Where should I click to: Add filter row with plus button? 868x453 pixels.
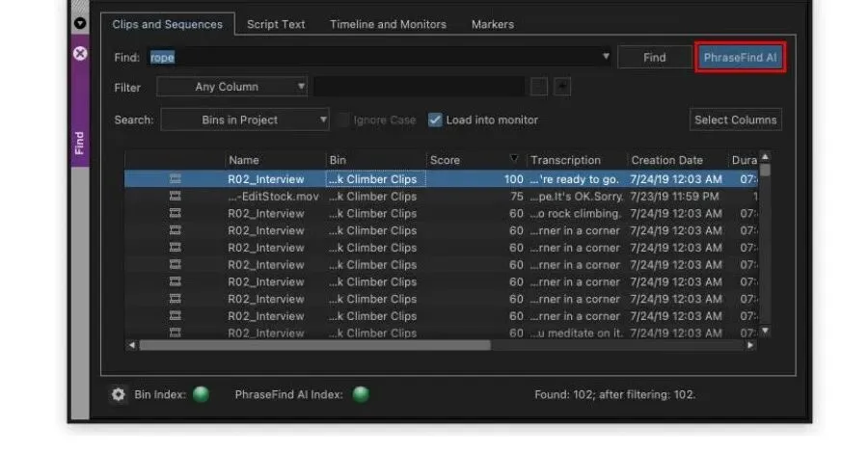pyautogui.click(x=562, y=87)
